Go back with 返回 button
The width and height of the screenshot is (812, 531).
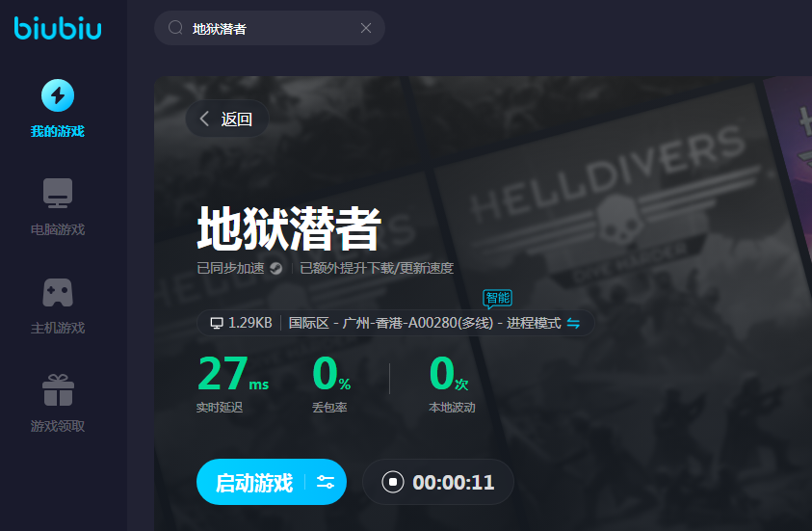point(226,119)
